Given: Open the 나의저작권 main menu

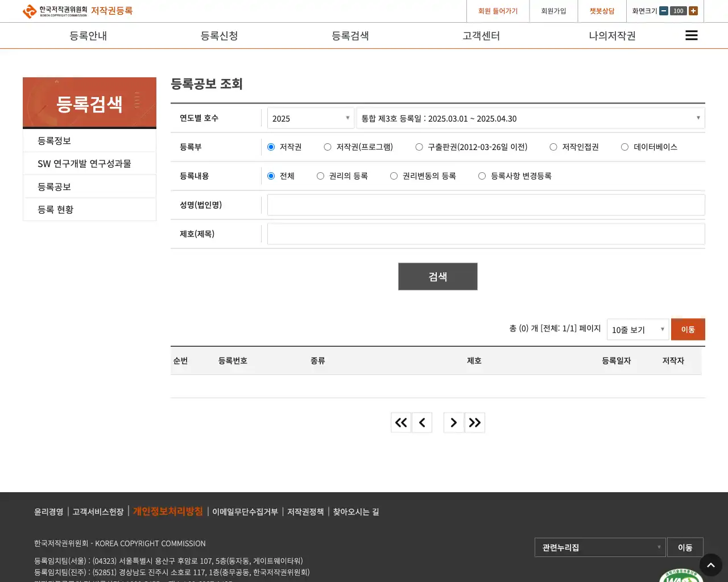Looking at the screenshot, I should point(612,36).
